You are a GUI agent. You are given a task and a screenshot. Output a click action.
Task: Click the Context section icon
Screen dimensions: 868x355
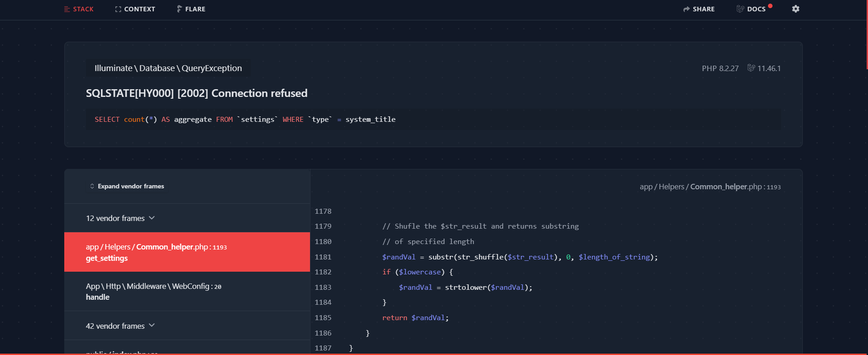coord(118,9)
